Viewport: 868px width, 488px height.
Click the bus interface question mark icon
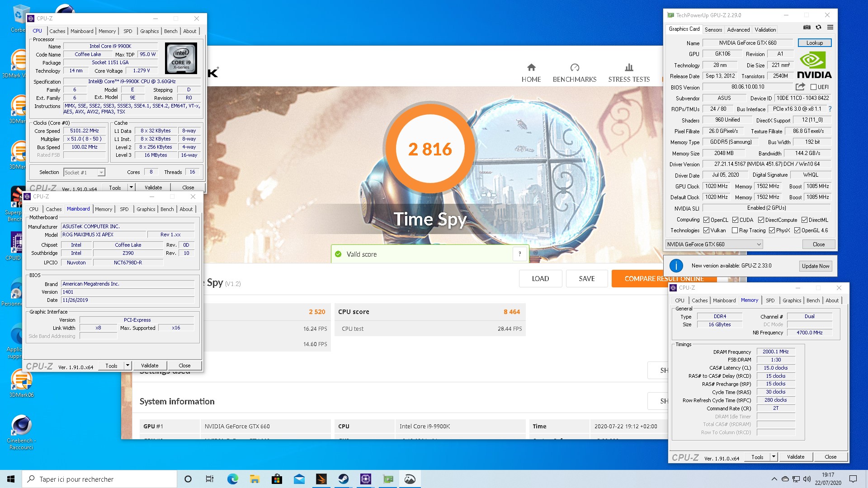(830, 109)
